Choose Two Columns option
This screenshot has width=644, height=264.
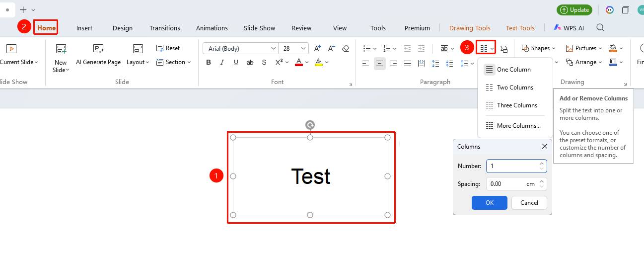tap(515, 88)
